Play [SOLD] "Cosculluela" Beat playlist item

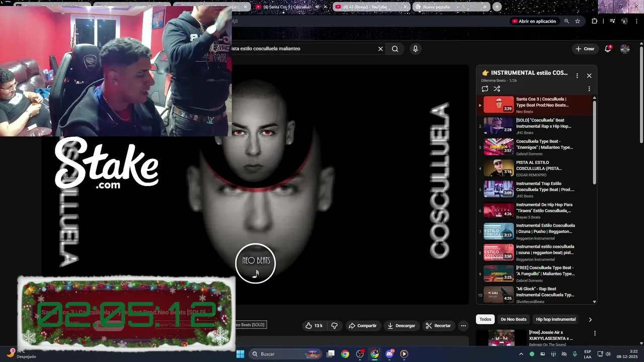click(x=535, y=126)
